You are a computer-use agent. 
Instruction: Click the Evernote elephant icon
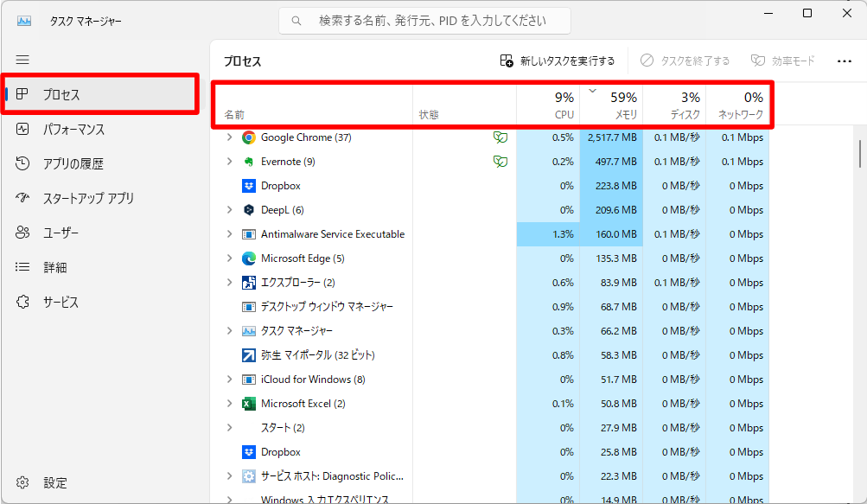[249, 162]
